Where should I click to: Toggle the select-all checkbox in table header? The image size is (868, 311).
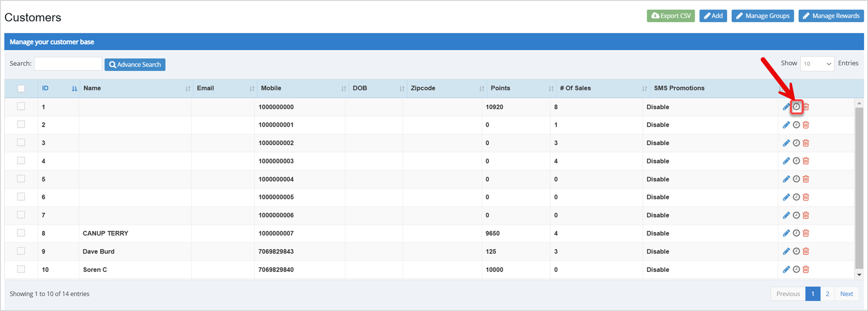tap(21, 88)
